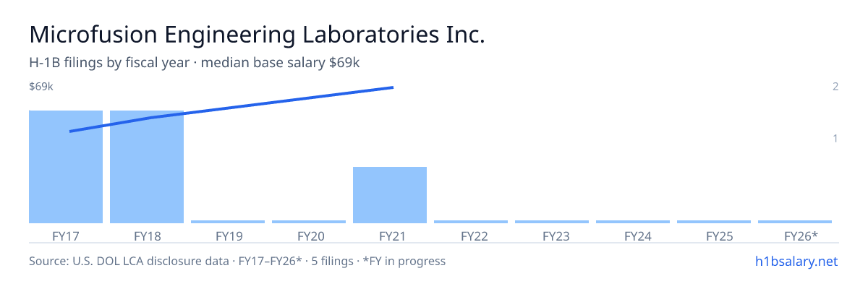This screenshot has width=868, height=289.
Task: Click the $69k salary axis label
Action: (41, 87)
